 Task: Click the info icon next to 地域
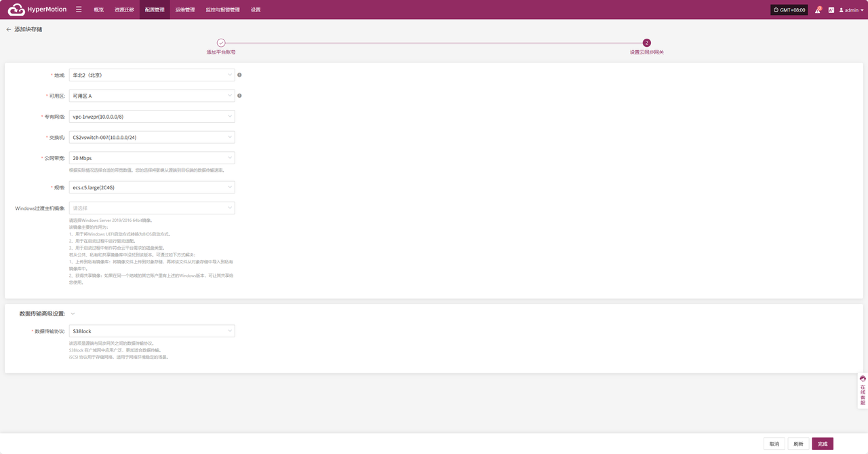pos(239,75)
